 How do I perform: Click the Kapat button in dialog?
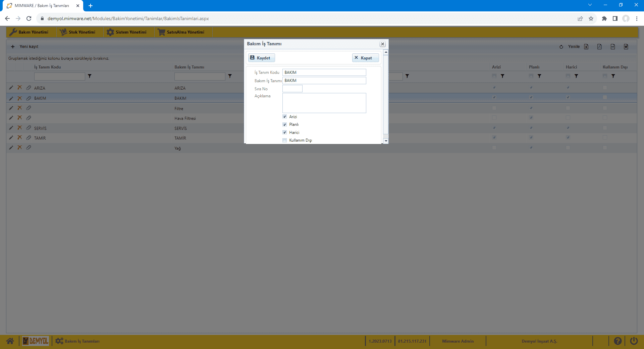[365, 58]
